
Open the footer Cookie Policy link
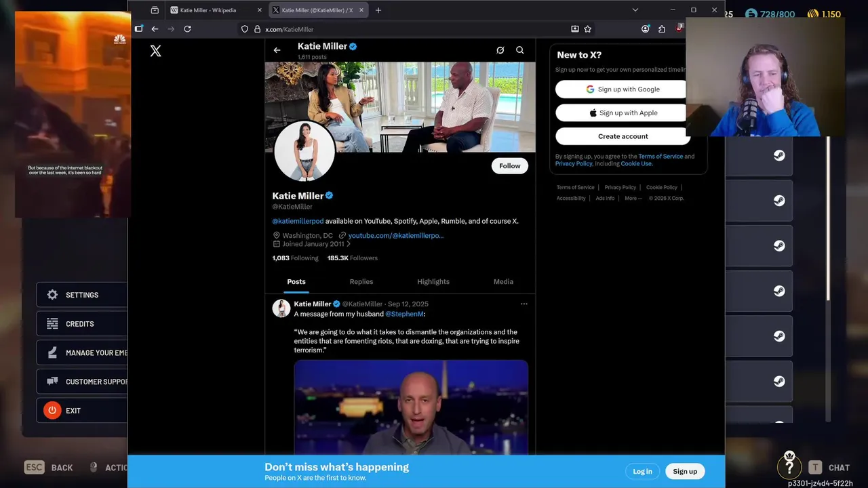click(662, 187)
